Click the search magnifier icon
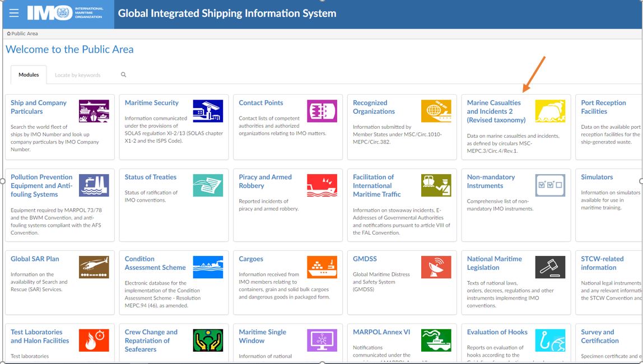Viewport: 643px width, 364px height. click(x=123, y=73)
